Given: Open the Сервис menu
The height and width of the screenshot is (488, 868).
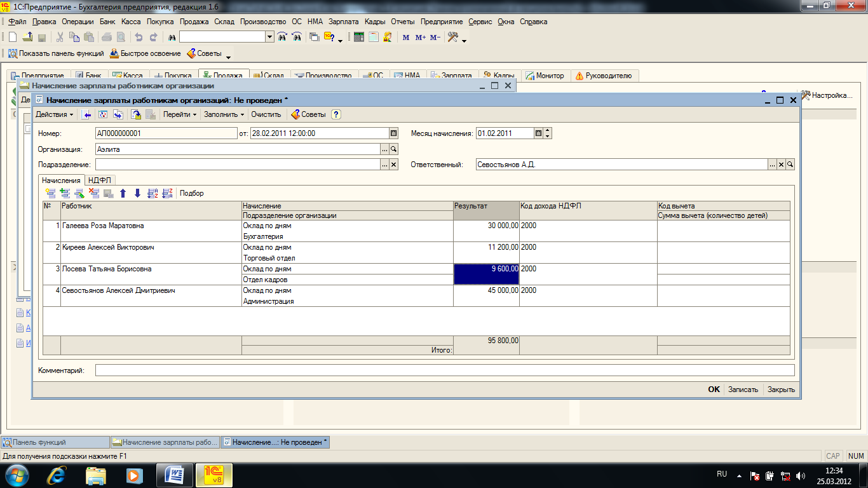Looking at the screenshot, I should (x=480, y=22).
